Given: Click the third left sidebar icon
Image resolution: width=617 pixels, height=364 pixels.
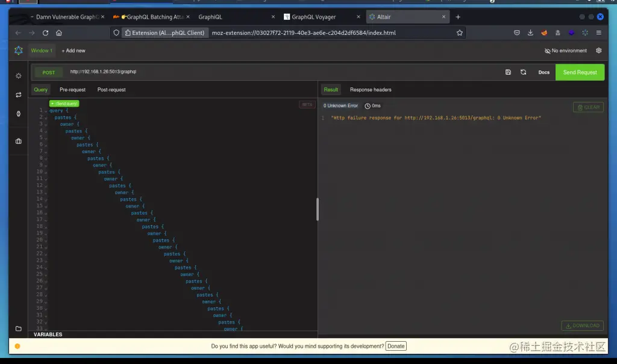Looking at the screenshot, I should point(19,114).
